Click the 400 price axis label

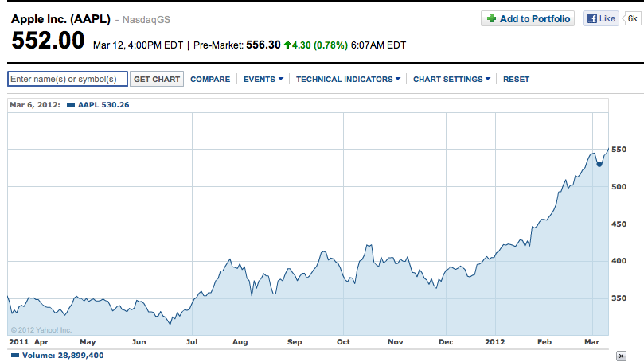click(x=619, y=261)
